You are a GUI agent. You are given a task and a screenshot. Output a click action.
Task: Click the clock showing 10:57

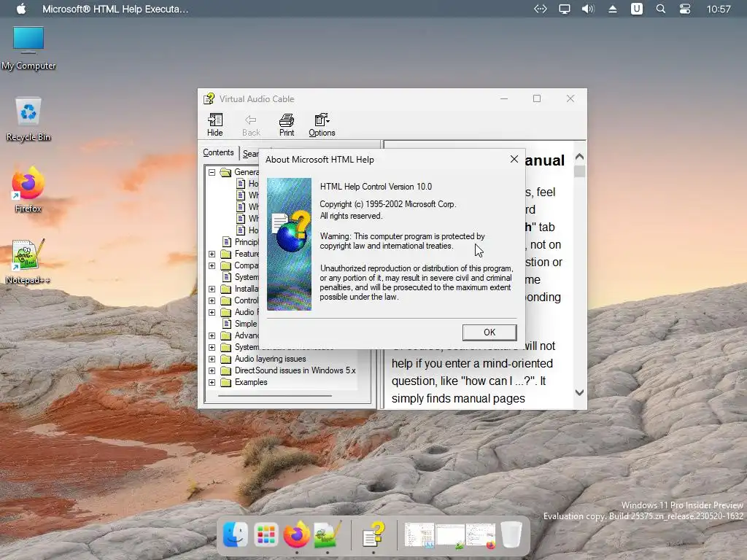coord(719,9)
